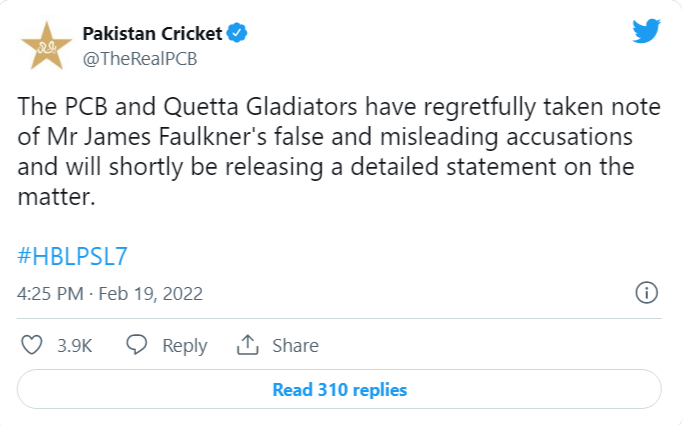Click the blue verified badge

click(x=237, y=35)
